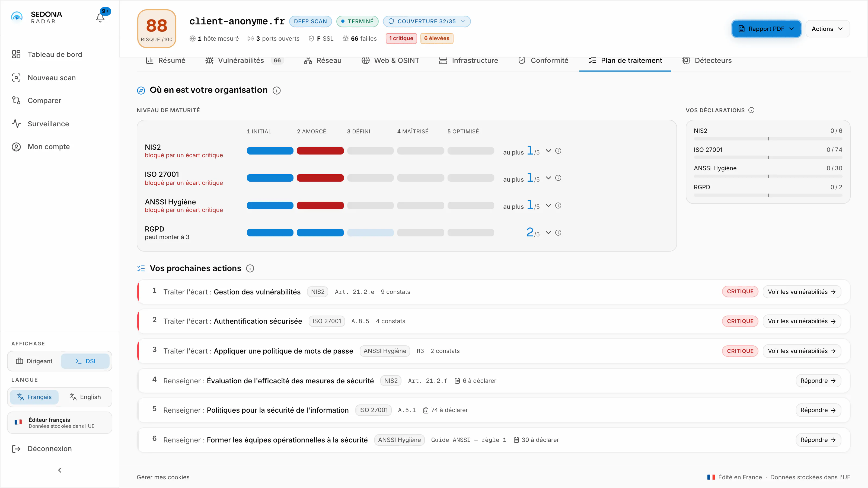Click the NIS2 declarations progress bar

(x=768, y=139)
